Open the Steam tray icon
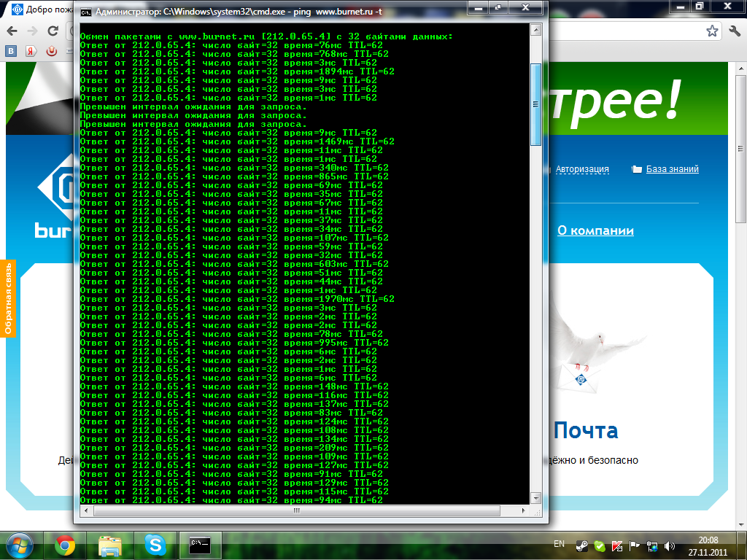The image size is (747, 560). [581, 545]
